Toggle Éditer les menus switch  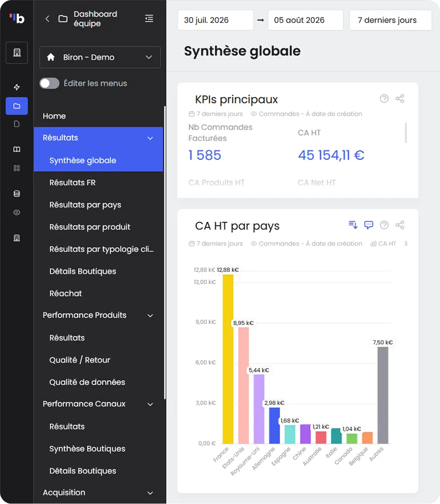tap(49, 83)
